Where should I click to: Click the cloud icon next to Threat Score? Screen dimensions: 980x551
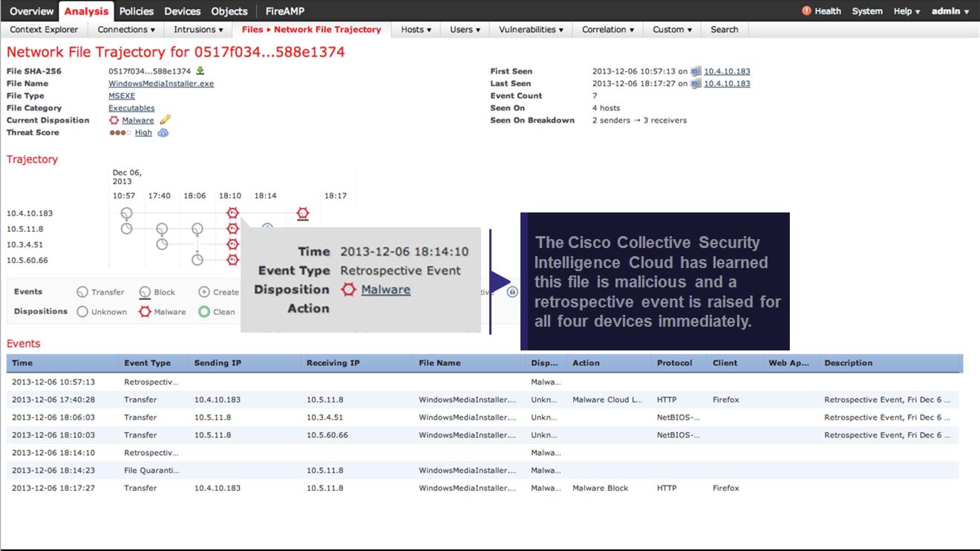pos(163,133)
